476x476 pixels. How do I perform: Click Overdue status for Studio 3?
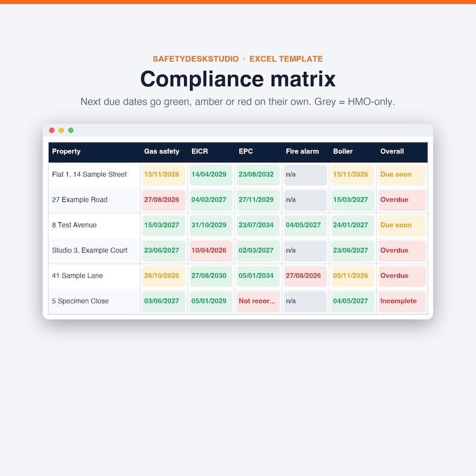point(402,251)
